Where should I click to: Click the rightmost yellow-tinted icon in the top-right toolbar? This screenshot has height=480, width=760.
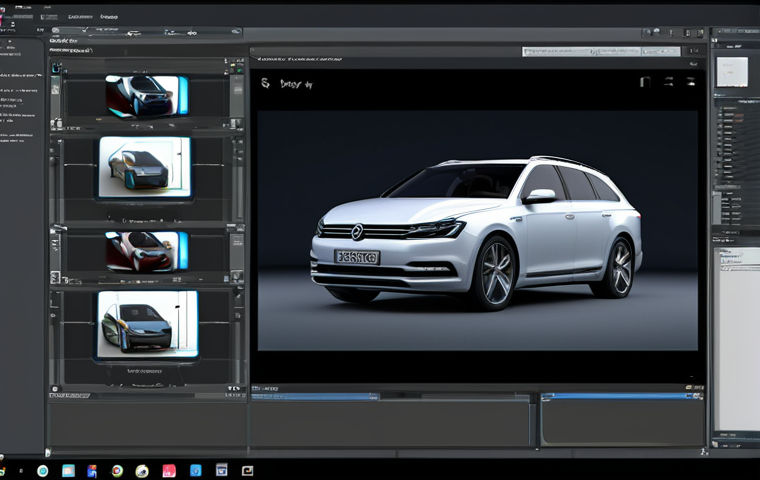click(x=700, y=33)
